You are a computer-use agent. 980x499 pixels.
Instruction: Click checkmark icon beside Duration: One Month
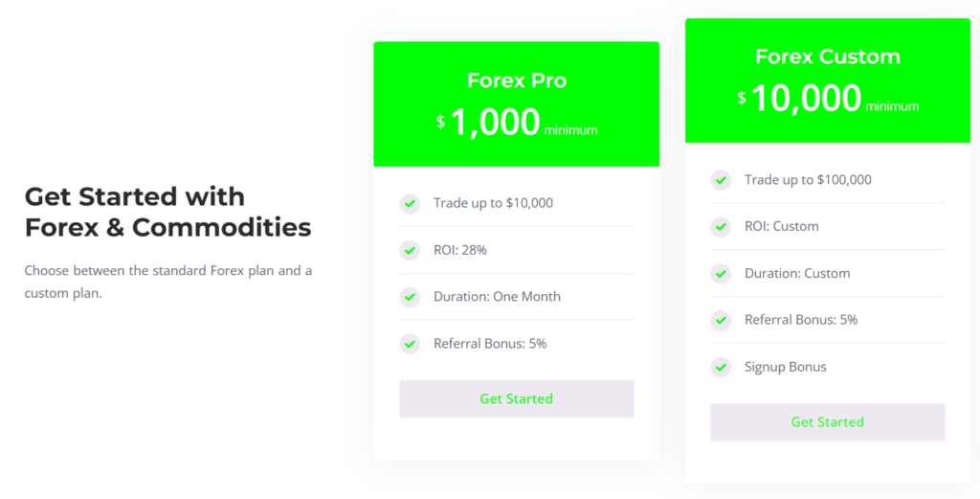pyautogui.click(x=410, y=297)
